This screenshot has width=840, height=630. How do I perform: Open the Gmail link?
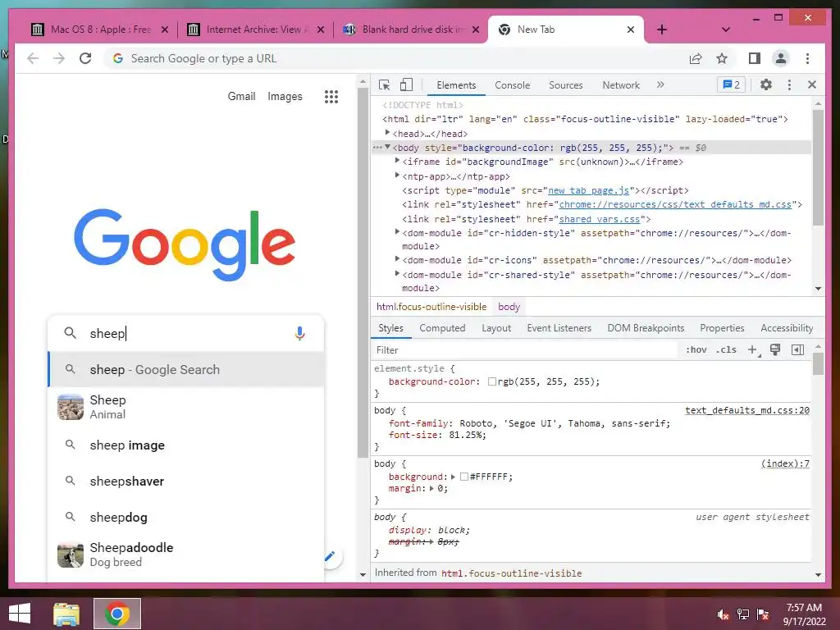242,97
